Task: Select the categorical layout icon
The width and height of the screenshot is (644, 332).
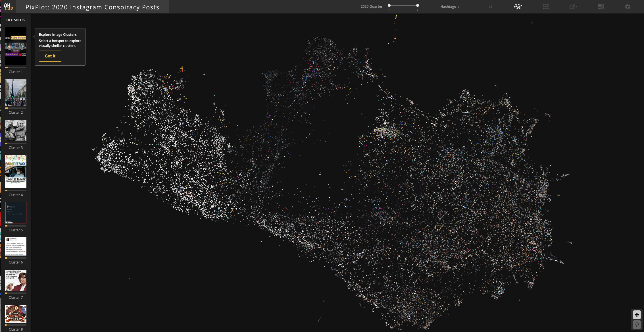Action: pyautogui.click(x=601, y=7)
